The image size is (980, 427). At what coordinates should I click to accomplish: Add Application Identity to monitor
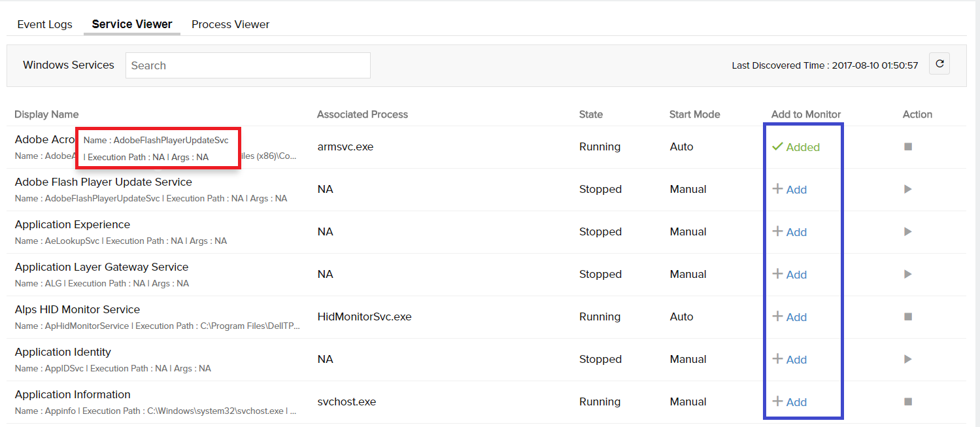coord(790,359)
